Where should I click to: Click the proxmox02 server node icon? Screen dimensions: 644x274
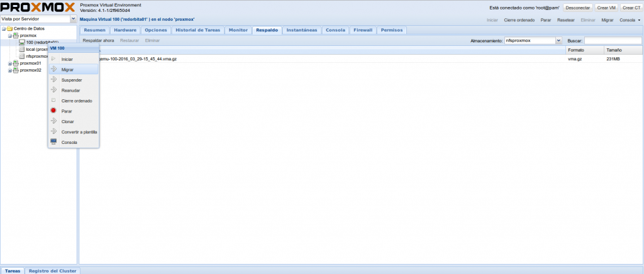tap(16, 70)
